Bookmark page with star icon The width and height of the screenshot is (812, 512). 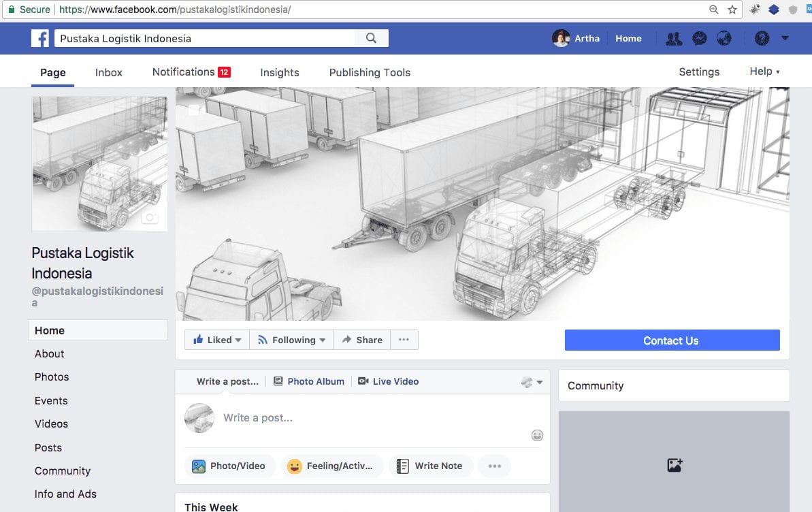click(732, 10)
